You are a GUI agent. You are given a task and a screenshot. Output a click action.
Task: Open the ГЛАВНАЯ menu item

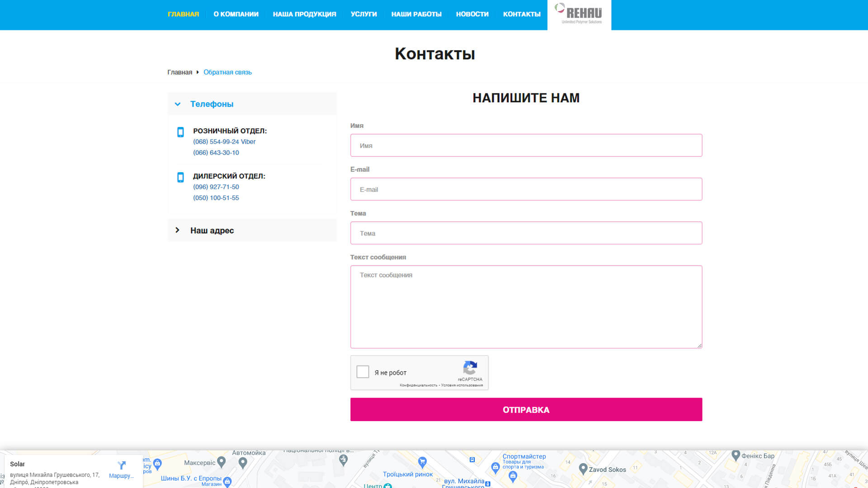[x=183, y=14]
